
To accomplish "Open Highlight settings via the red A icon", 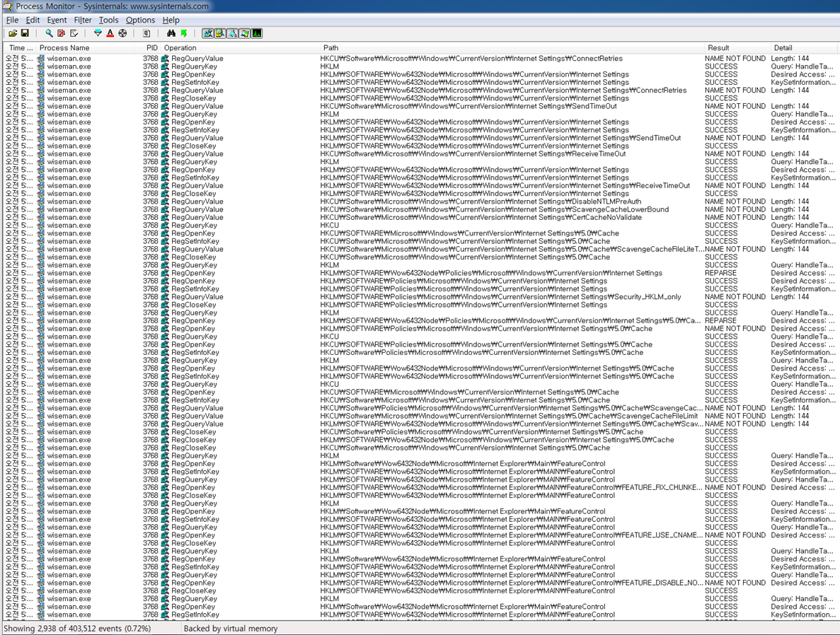I will [x=110, y=33].
